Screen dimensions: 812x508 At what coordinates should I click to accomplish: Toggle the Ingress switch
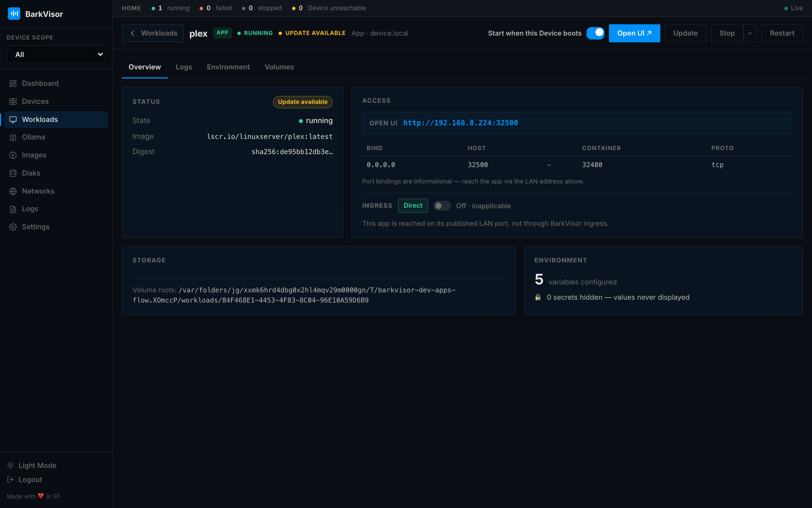pyautogui.click(x=442, y=206)
